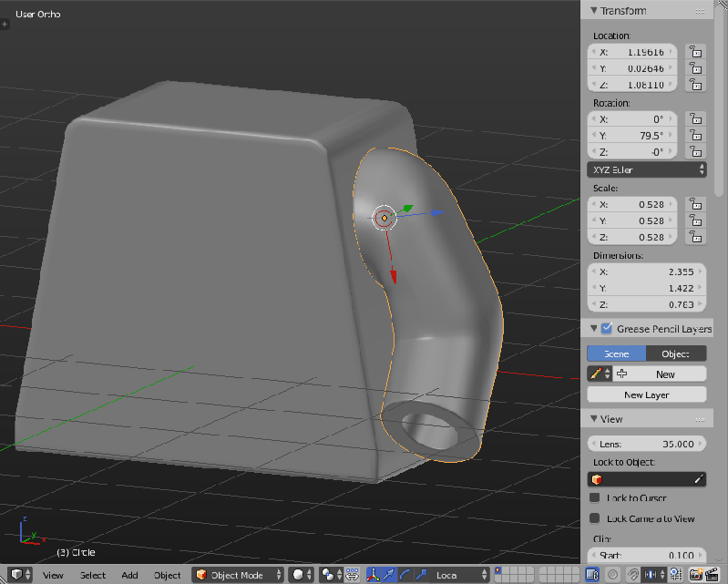Toggle the snap magnet icon
Screen dimensions: 728x584
pos(633,575)
